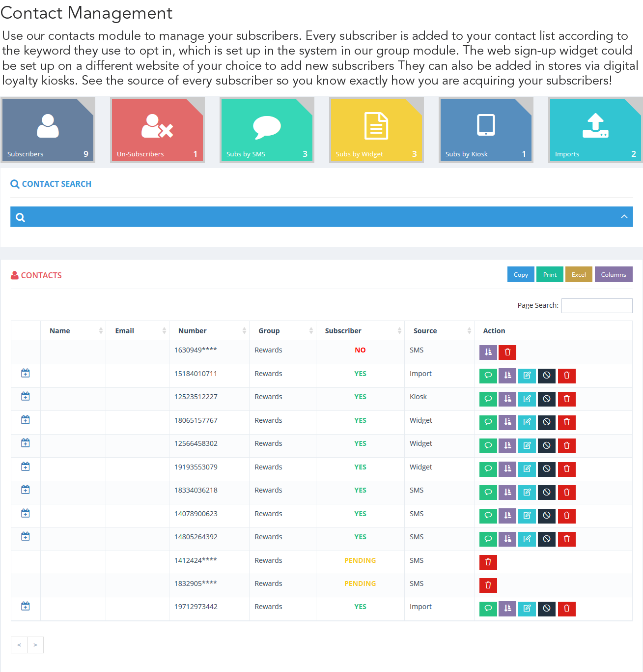Click the edit icon for number 12523512227
Screen dimensions: 643x672
[527, 399]
